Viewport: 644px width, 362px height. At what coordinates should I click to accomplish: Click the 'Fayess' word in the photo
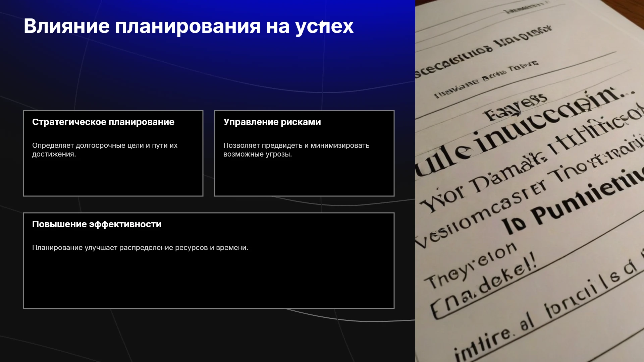pyautogui.click(x=515, y=107)
